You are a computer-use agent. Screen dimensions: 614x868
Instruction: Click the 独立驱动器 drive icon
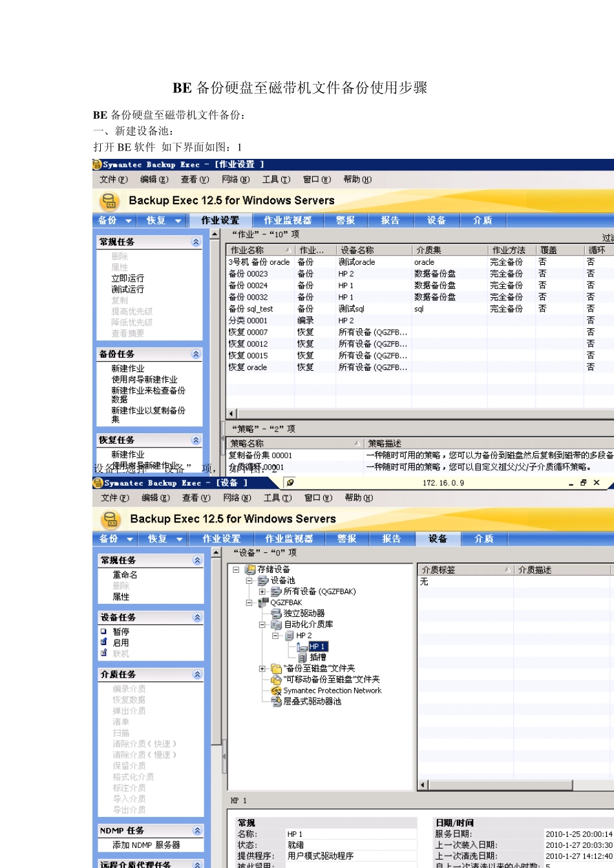[x=276, y=614]
